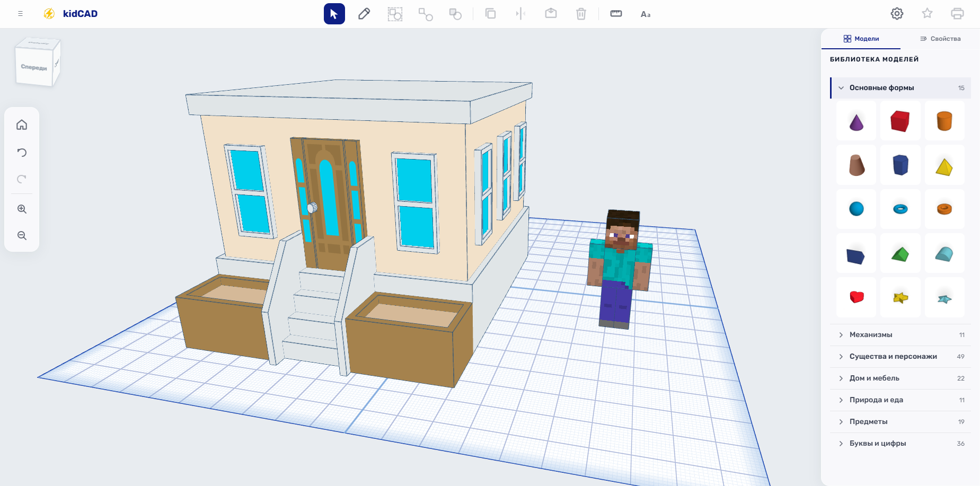The width and height of the screenshot is (980, 486).
Task: Click the redo arrow
Action: [22, 179]
